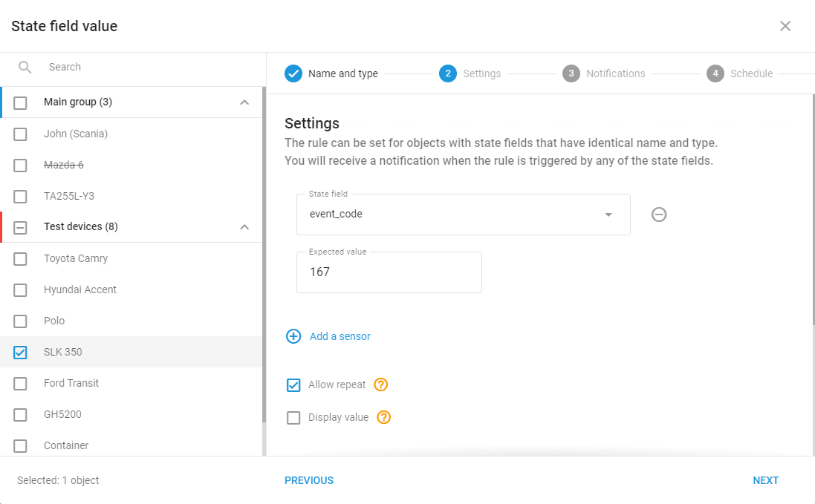Remove the event_code state field with minus icon
Viewport: 815px width, 504px height.
tap(658, 215)
